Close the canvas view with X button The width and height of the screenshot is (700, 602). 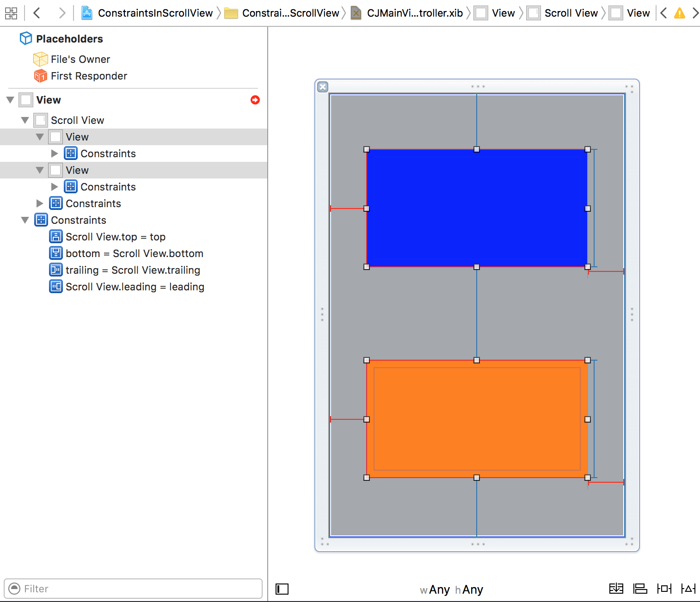pos(323,87)
